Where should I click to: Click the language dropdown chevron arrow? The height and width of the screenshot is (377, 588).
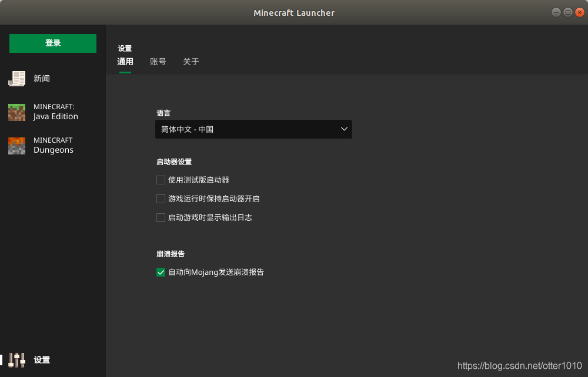[344, 129]
